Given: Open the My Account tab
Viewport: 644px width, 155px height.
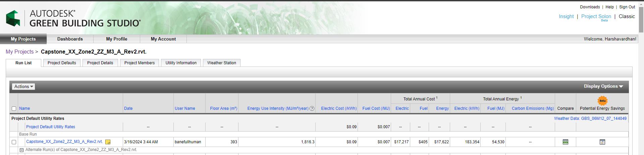Looking at the screenshot, I should coord(163,39).
